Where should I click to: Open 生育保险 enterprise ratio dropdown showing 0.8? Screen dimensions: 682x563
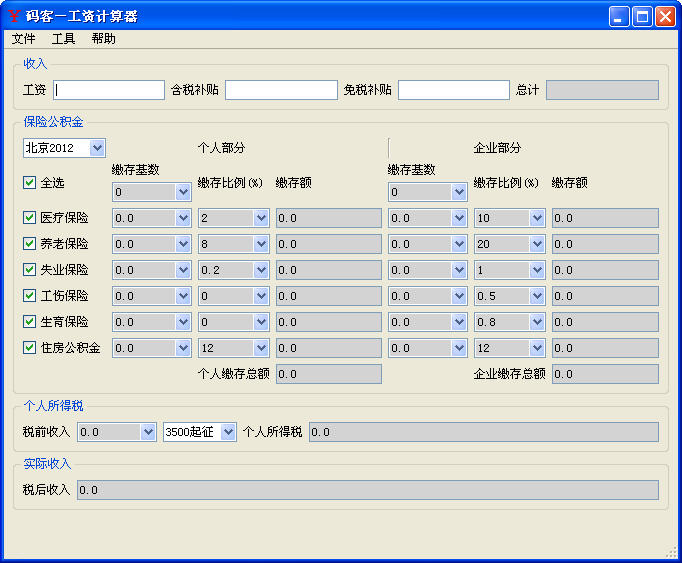tap(510, 322)
